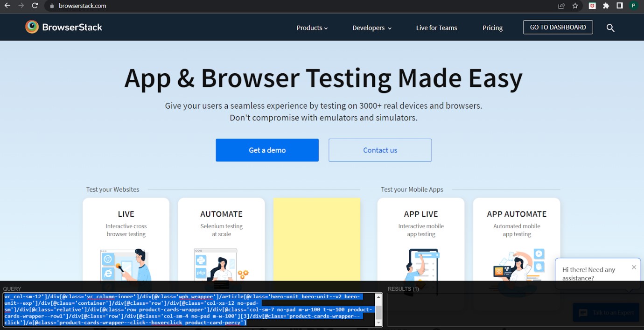Open the Pricing page from the navbar
Viewport: 644px width, 330px height.
pos(492,28)
